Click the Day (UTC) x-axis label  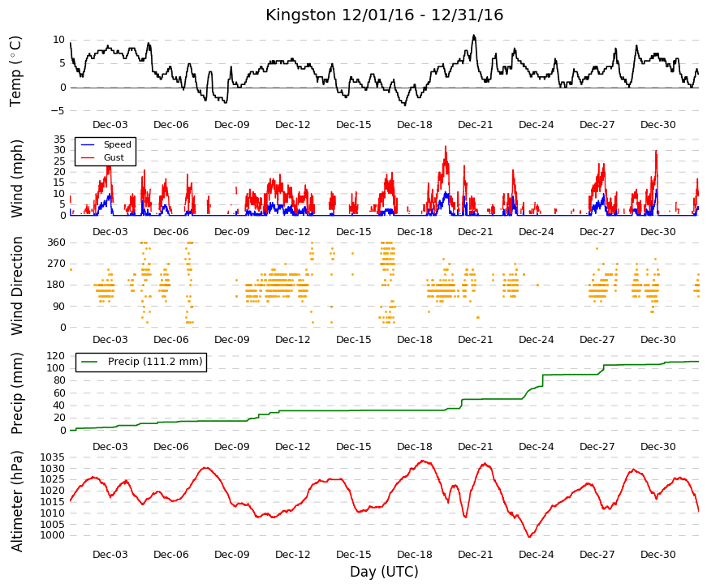pyautogui.click(x=384, y=572)
